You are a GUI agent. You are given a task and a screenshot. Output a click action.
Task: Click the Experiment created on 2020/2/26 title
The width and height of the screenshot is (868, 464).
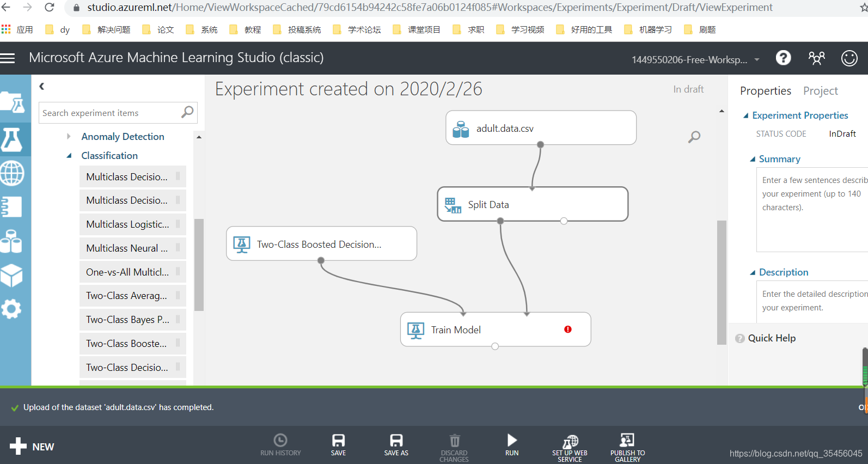point(349,89)
